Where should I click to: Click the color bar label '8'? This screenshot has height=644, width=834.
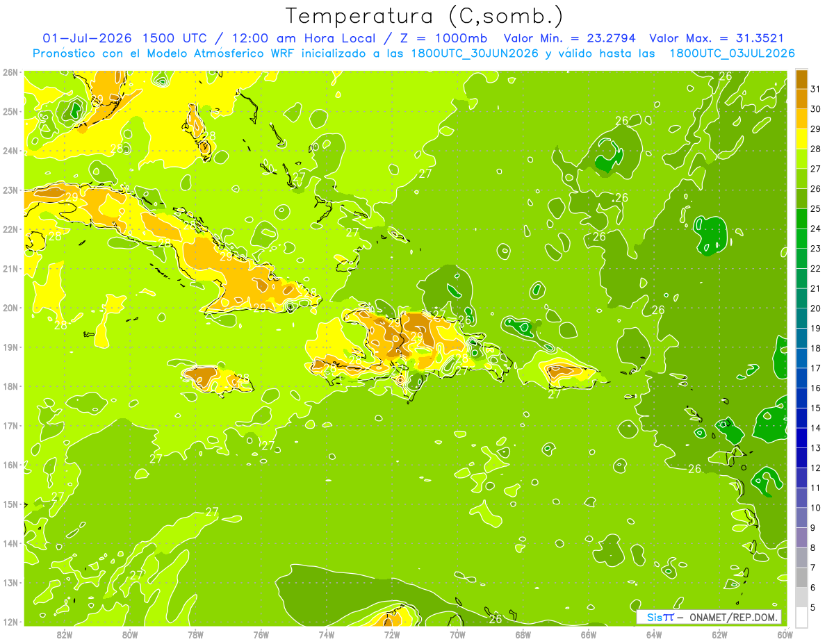coord(814,548)
